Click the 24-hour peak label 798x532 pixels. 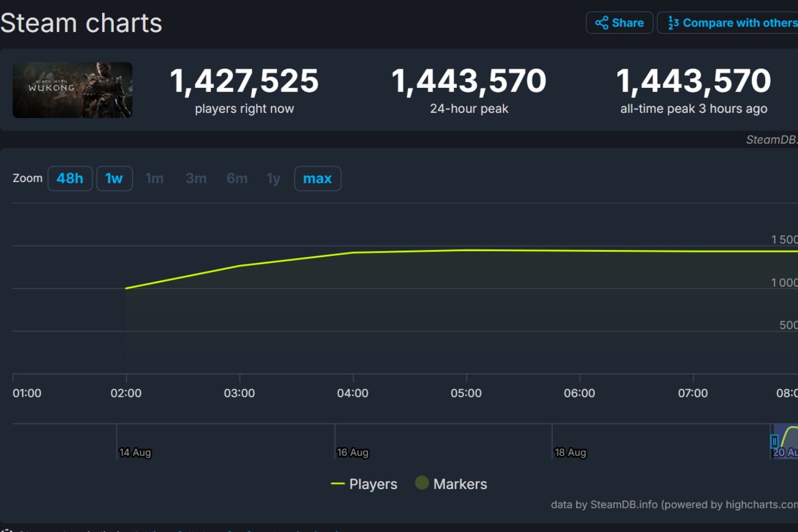click(469, 109)
